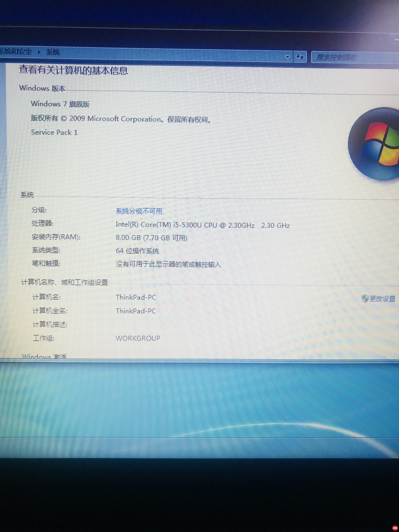Expand the arrow after 系统和安全 breadcrumb
The width and height of the screenshot is (399, 532).
click(x=39, y=52)
